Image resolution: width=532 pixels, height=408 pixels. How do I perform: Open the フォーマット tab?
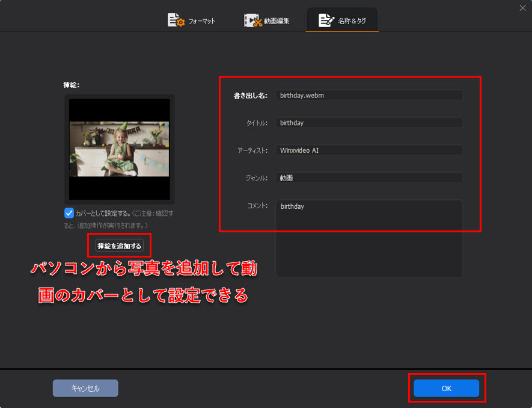(192, 20)
